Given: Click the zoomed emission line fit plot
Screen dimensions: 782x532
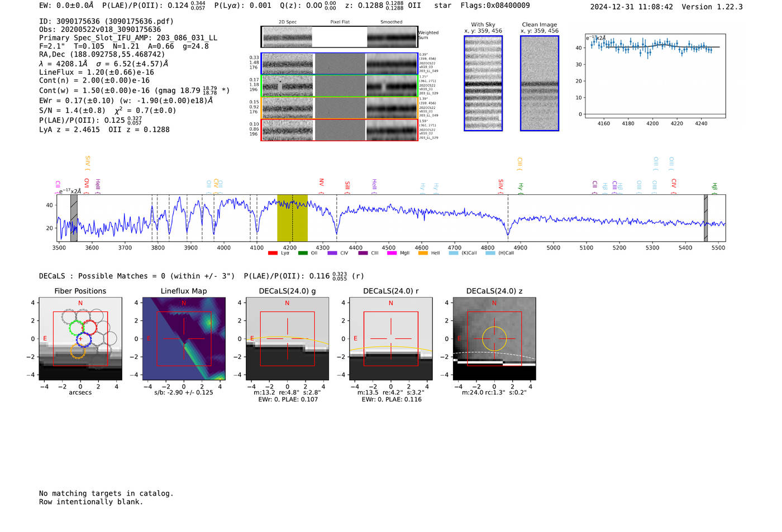Looking at the screenshot, I should 655,76.
